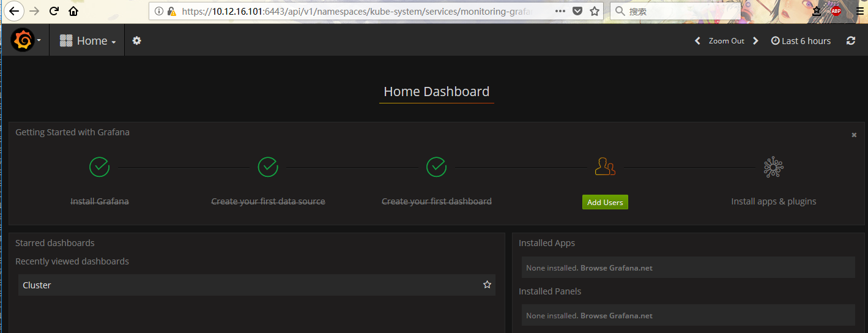Click the Home Dashboard title
Viewport: 868px width, 333px height.
click(436, 92)
